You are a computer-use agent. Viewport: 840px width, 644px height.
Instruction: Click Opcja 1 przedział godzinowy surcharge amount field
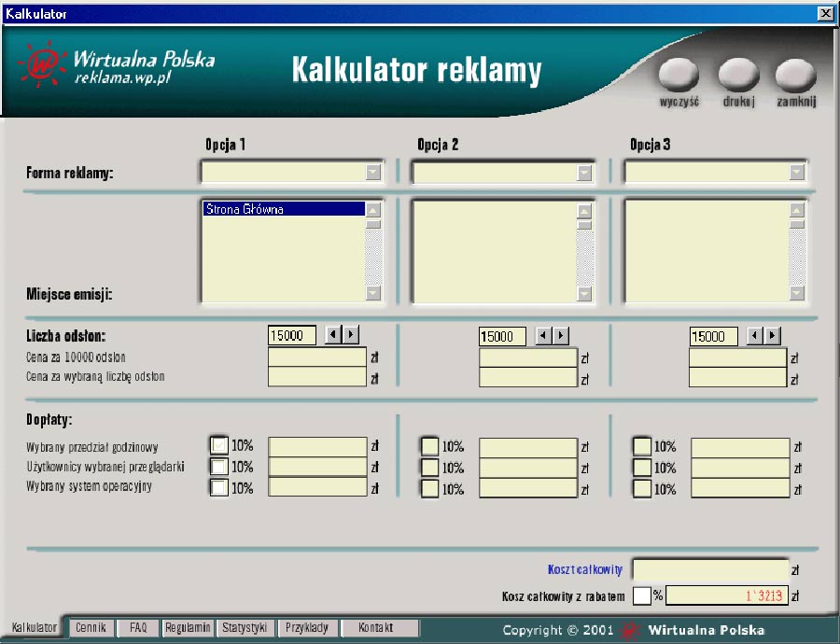point(317,446)
